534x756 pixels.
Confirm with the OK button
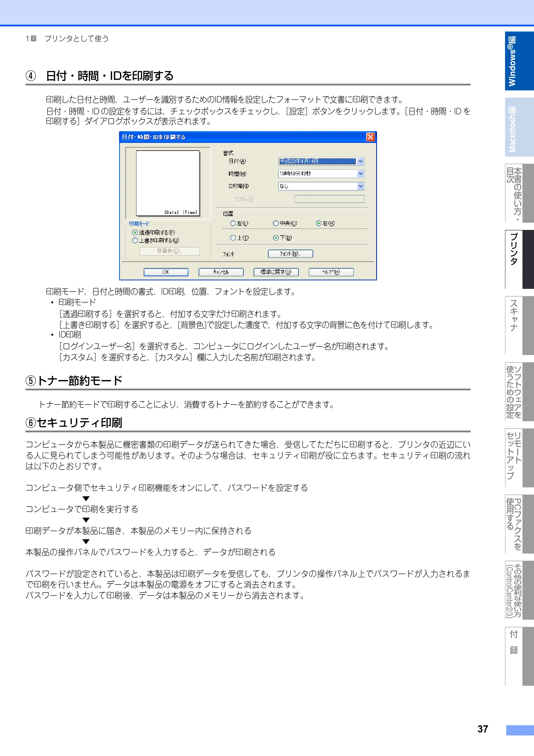166,272
